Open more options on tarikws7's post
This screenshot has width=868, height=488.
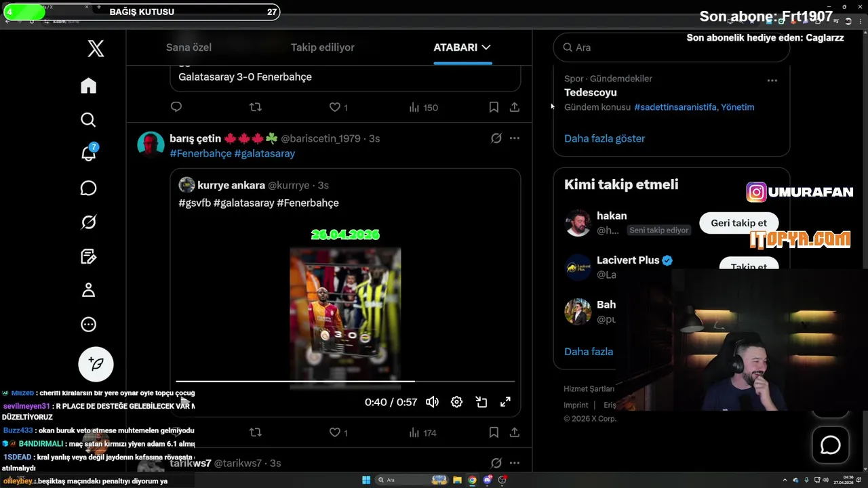tap(515, 463)
